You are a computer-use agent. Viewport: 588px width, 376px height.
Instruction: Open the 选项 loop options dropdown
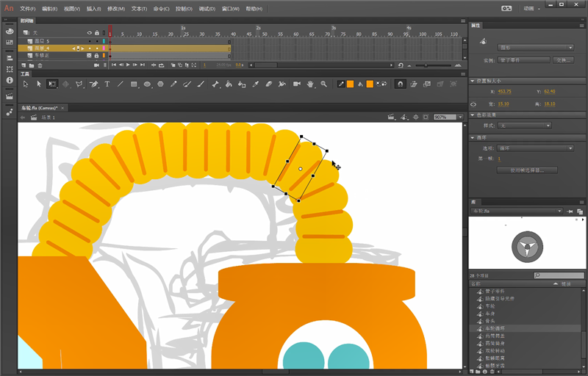(x=536, y=148)
